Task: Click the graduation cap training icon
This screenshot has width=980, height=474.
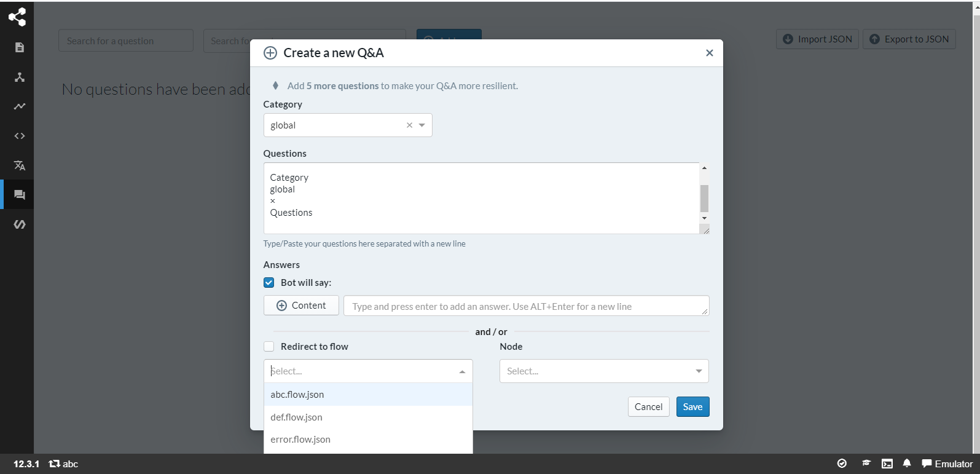Action: pos(866,463)
